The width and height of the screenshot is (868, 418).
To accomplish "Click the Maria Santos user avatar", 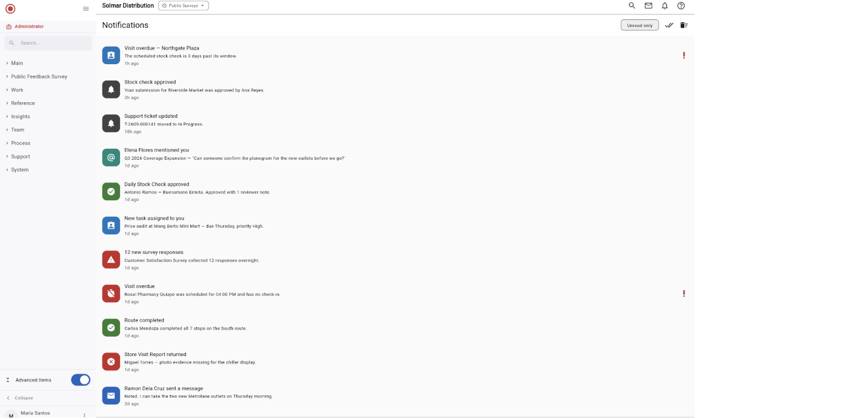I will click(x=11, y=415).
